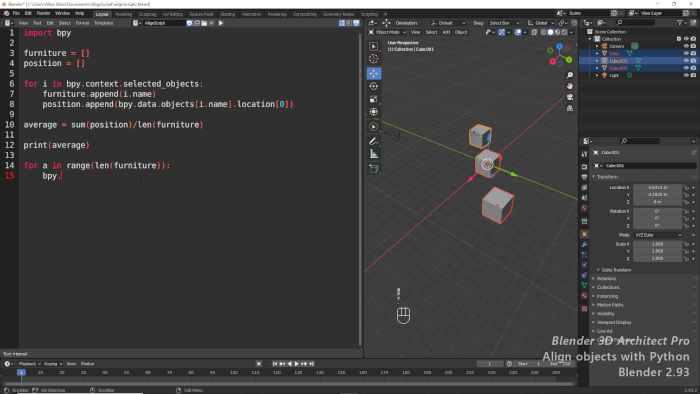Image resolution: width=700 pixels, height=394 pixels.
Task: Open the Render properties tab
Action: (584, 166)
